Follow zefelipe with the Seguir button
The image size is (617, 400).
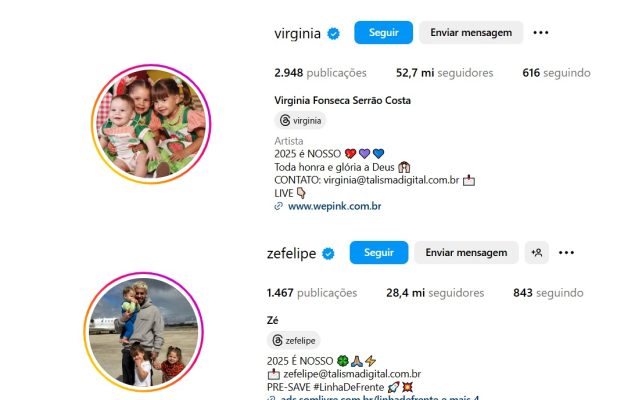click(379, 253)
